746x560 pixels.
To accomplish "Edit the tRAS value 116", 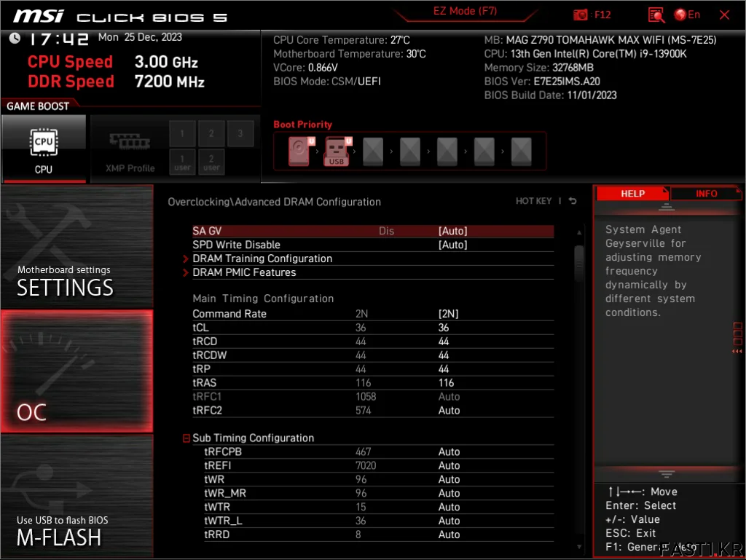I will tap(446, 383).
